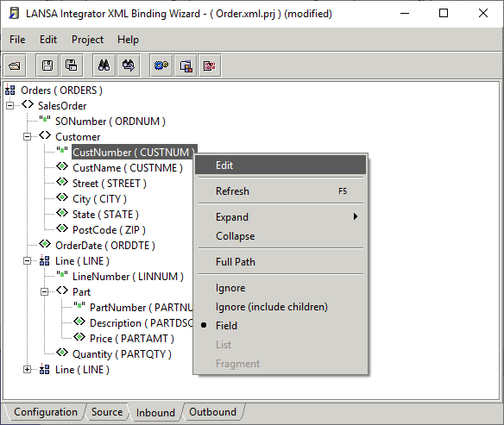The height and width of the screenshot is (425, 504).
Task: Click Full Path in the context menu
Action: (x=236, y=262)
